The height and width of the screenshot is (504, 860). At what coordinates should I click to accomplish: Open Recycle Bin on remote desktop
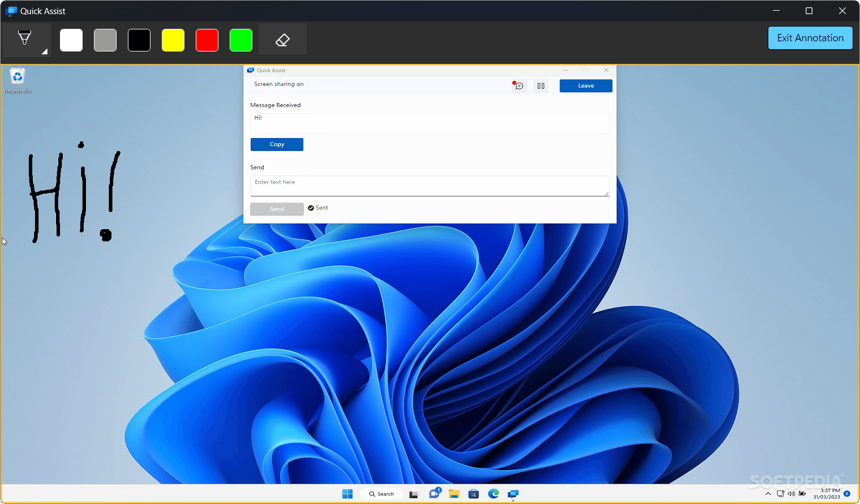[18, 80]
